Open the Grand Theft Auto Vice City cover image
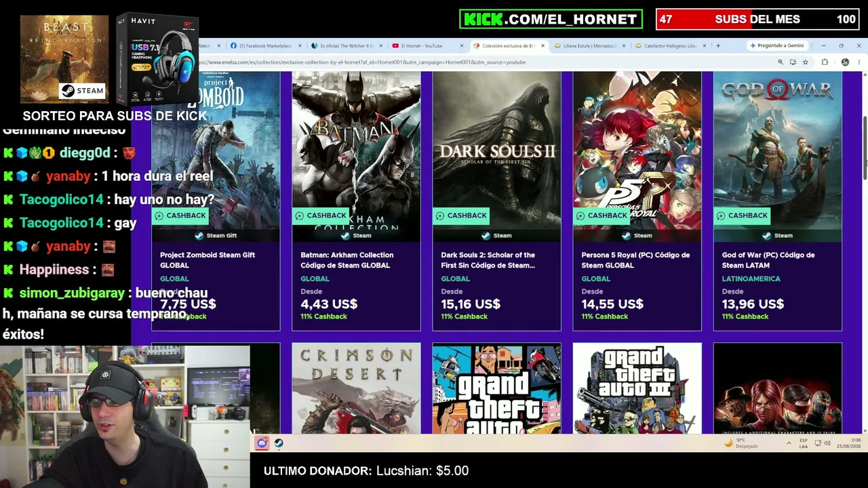 point(496,388)
